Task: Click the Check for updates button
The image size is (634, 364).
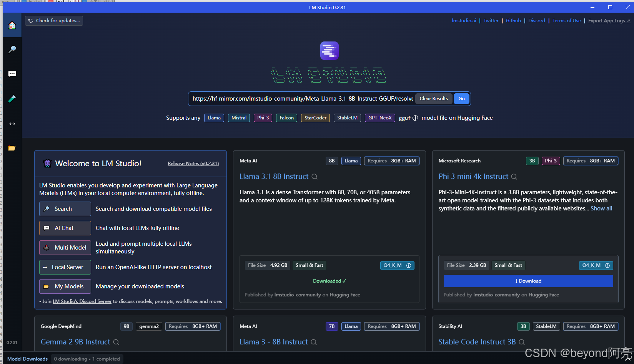Action: point(54,21)
